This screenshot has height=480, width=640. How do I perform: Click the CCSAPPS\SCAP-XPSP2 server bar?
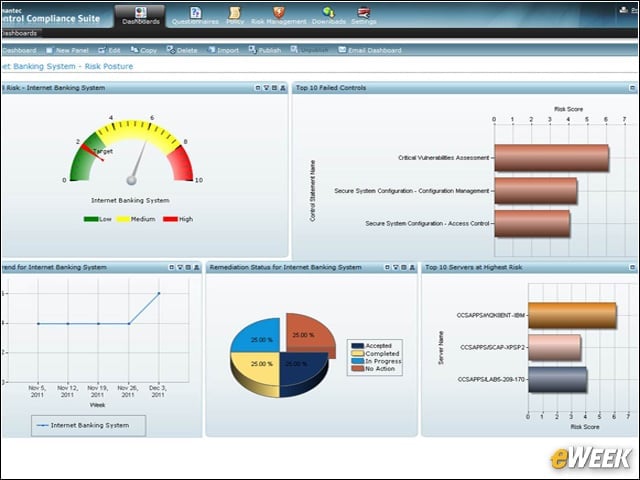[554, 348]
